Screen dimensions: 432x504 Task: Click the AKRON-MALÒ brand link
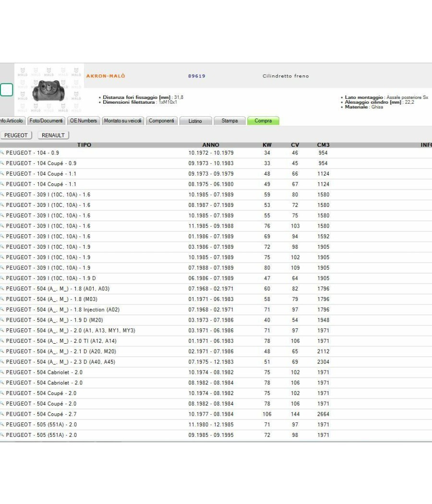click(x=106, y=76)
